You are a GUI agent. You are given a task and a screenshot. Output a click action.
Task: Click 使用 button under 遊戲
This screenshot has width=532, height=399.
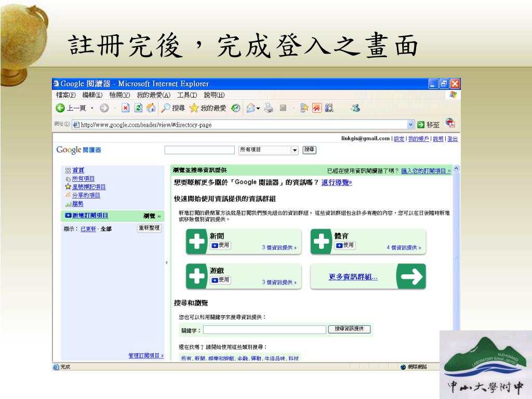(220, 280)
